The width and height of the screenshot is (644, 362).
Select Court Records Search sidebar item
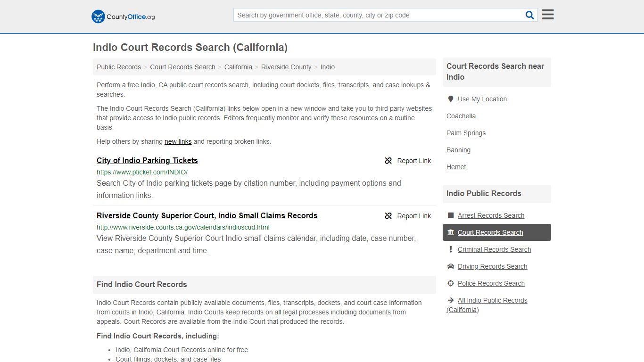497,232
